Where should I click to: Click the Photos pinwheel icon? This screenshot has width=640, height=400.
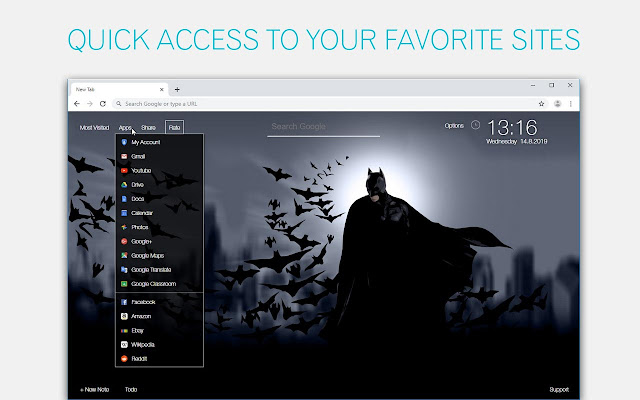click(124, 227)
